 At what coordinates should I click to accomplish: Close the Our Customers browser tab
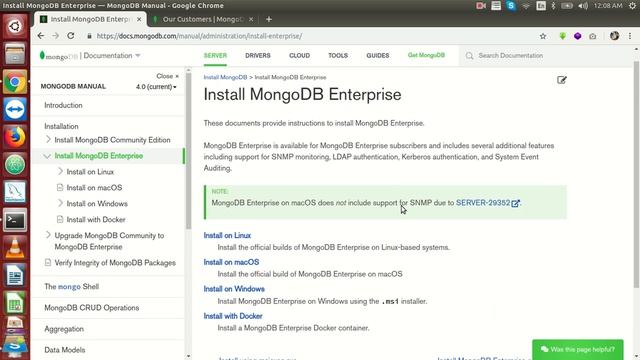click(251, 19)
